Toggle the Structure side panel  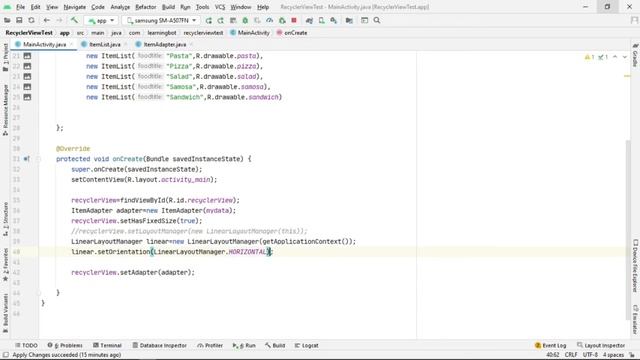click(x=5, y=219)
